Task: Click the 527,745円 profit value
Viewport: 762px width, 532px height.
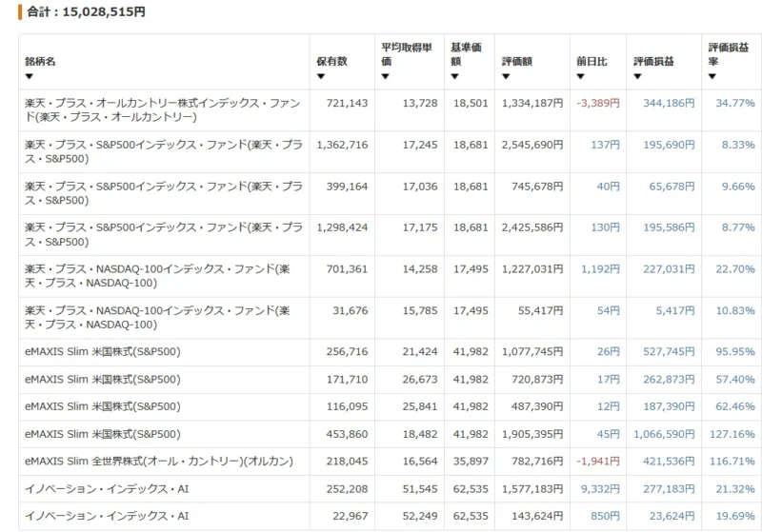Action: pos(670,352)
